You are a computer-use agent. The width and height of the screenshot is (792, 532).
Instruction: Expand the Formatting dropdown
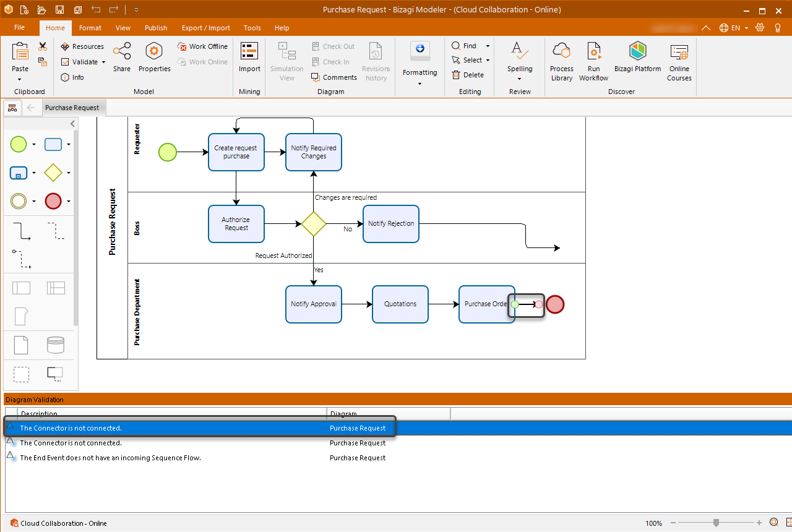[420, 84]
